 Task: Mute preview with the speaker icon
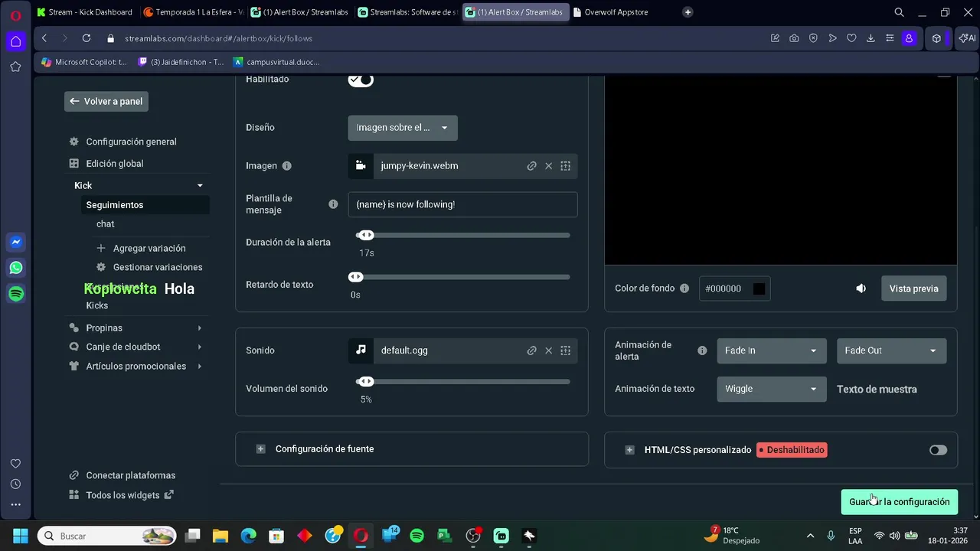pos(861,289)
